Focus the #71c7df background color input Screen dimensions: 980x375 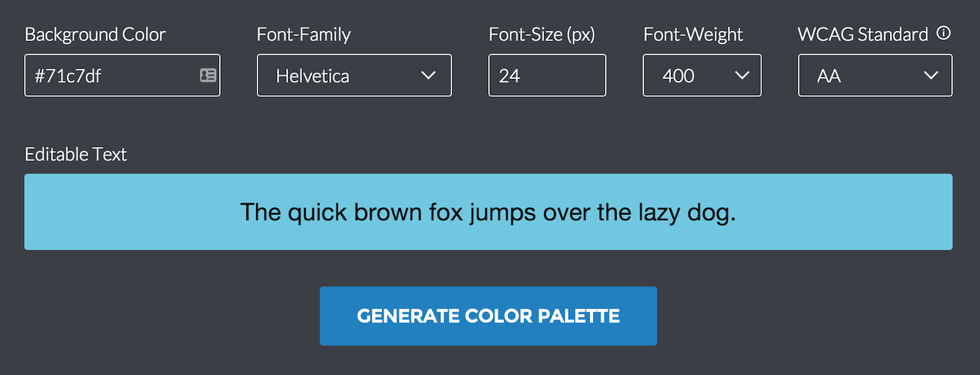111,75
